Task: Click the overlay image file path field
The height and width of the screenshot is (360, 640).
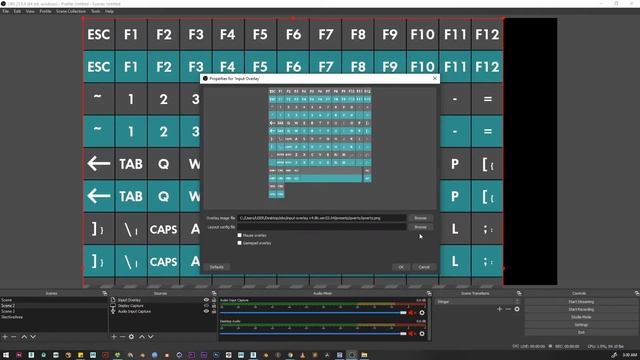Action: [x=322, y=218]
